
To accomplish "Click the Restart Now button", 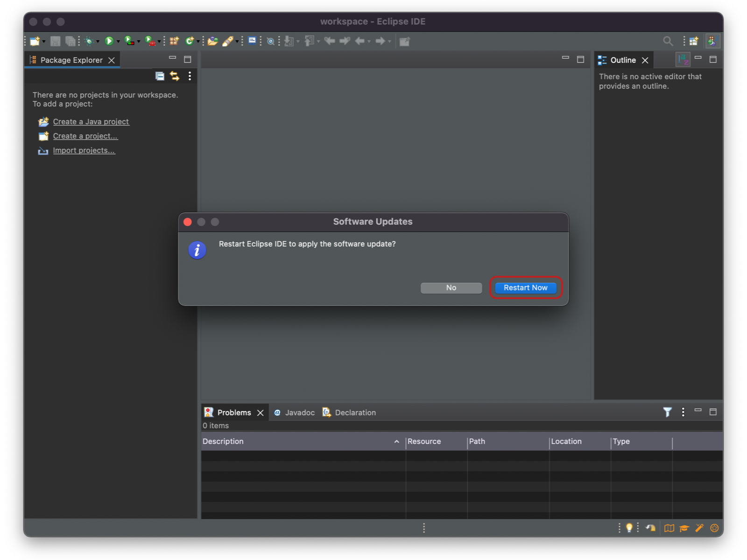I will [x=525, y=288].
